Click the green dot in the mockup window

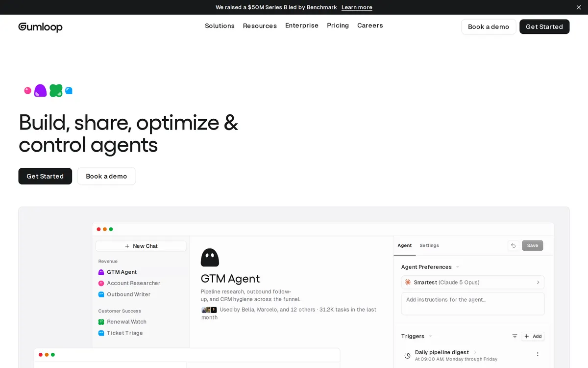111,229
